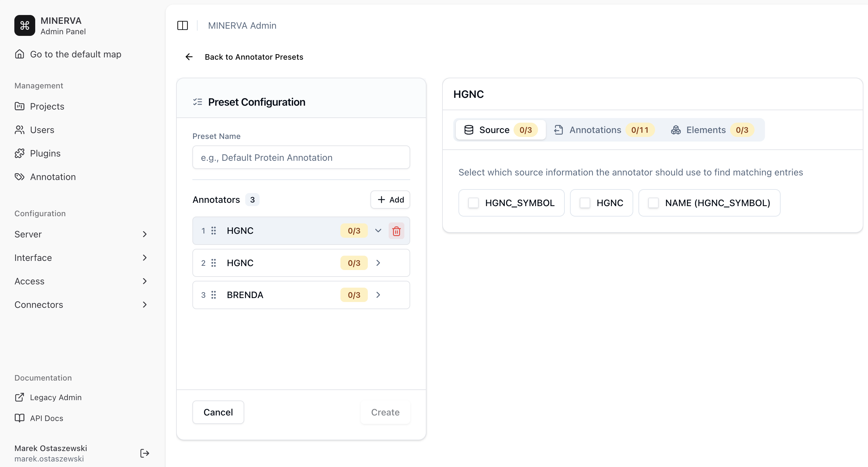Click the logout icon next to Marek Ostaszewski
Viewport: 868px width, 467px height.
coord(144,453)
